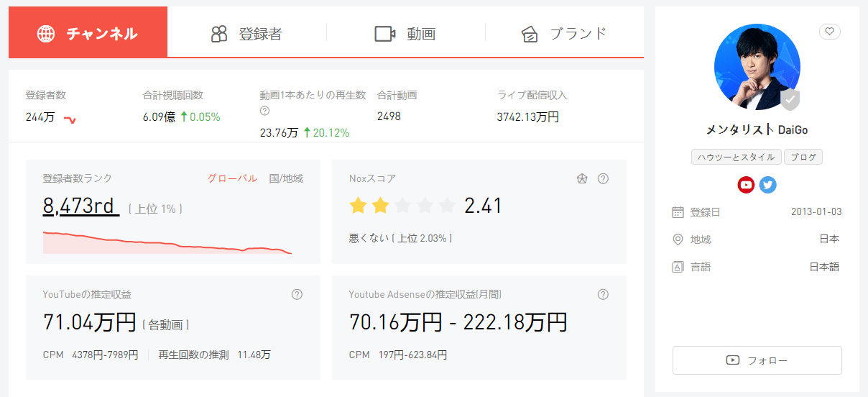Click the フォロー button
868x397 pixels.
[x=757, y=360]
